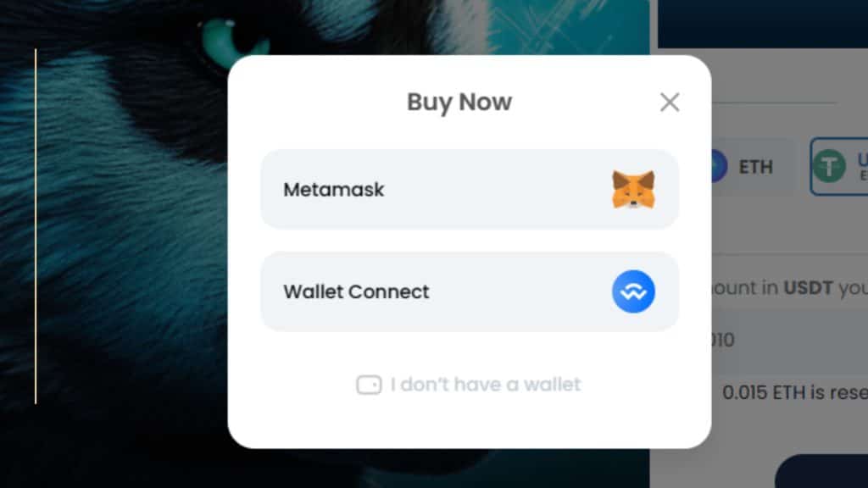
Task: Choose the Wallet Connect option
Action: tap(470, 291)
